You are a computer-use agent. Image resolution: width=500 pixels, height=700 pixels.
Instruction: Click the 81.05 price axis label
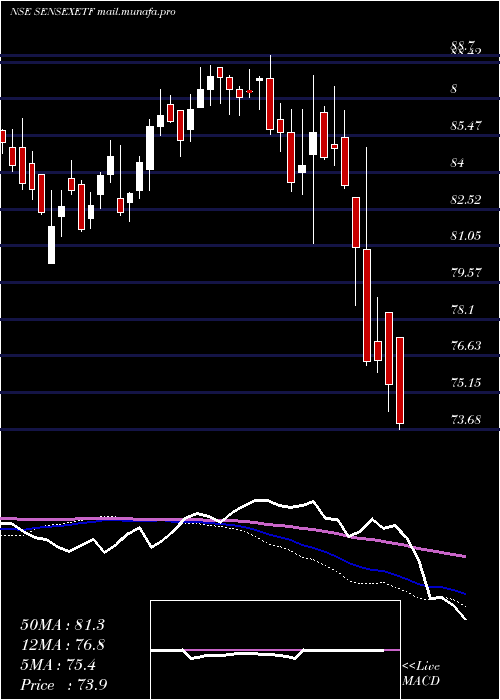tap(466, 236)
